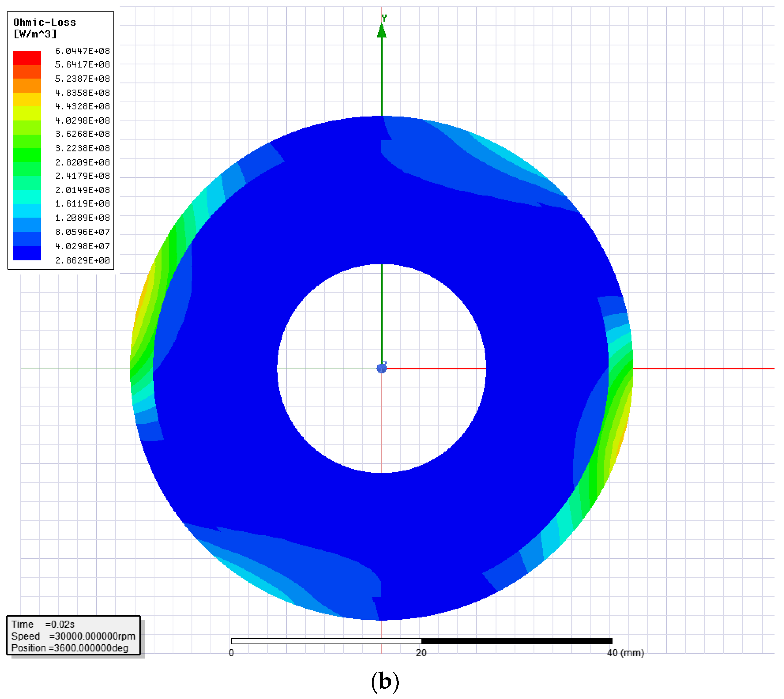Image resolution: width=784 pixels, height=699 pixels.
Task: Click the Ohmic-Loss legend title
Action: pos(45,23)
